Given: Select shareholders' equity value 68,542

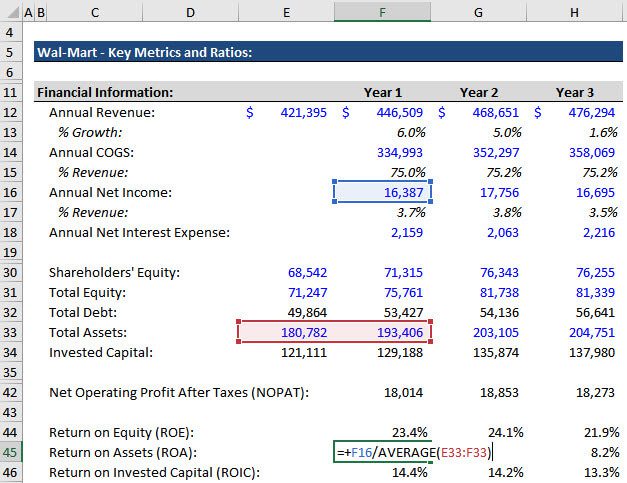Looking at the screenshot, I should (x=307, y=272).
